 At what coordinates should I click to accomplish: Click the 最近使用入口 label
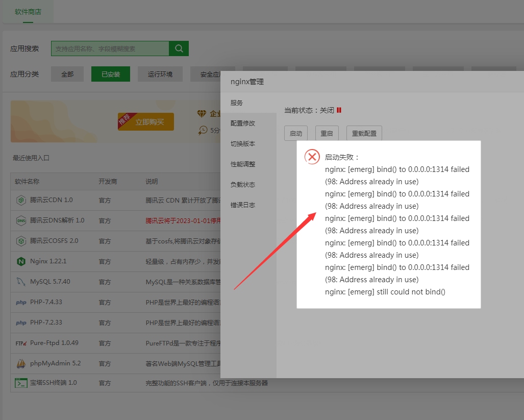click(x=31, y=158)
